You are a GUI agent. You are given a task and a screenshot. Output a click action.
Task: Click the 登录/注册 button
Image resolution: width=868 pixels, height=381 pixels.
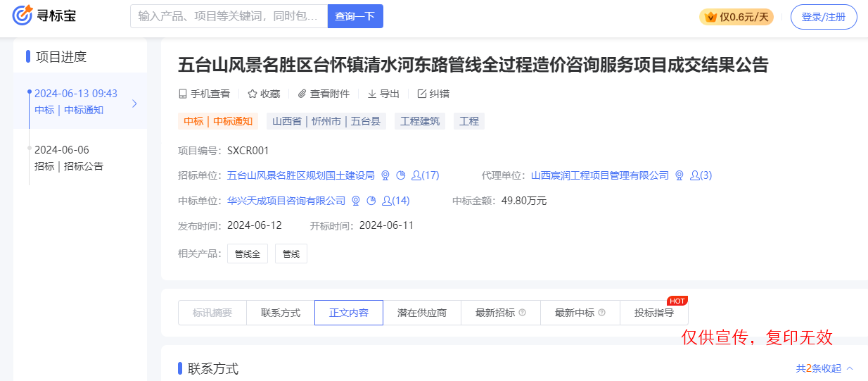point(823,17)
